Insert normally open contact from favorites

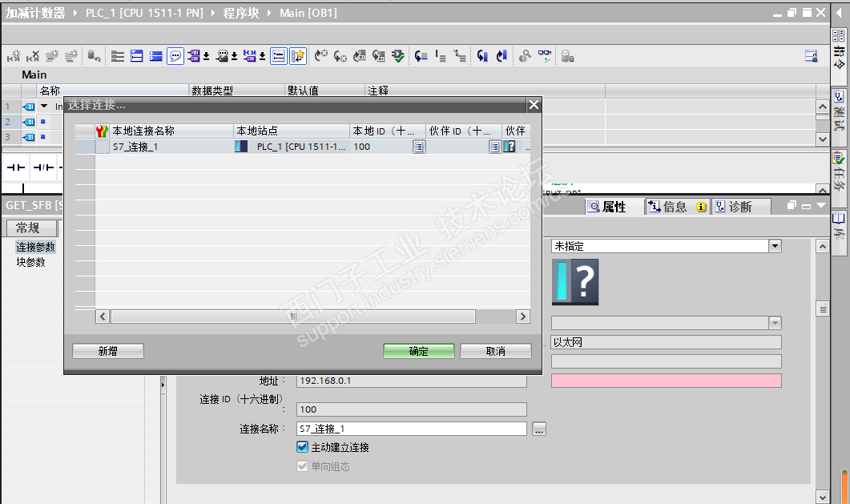16,167
